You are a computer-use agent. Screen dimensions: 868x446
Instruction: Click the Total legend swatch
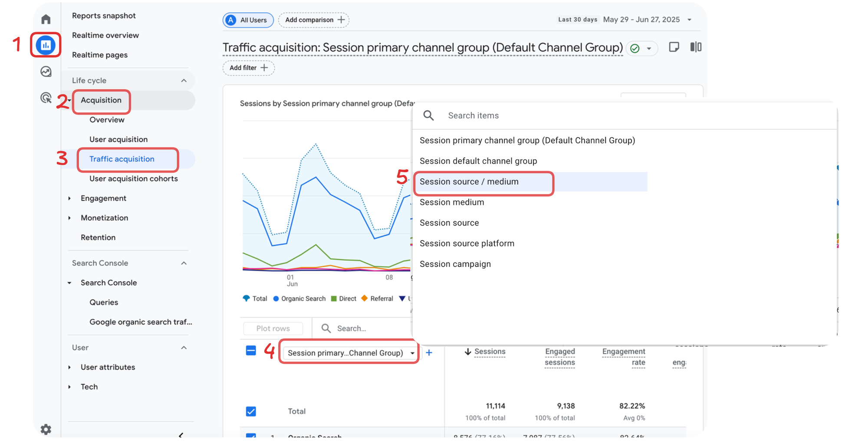pyautogui.click(x=246, y=298)
